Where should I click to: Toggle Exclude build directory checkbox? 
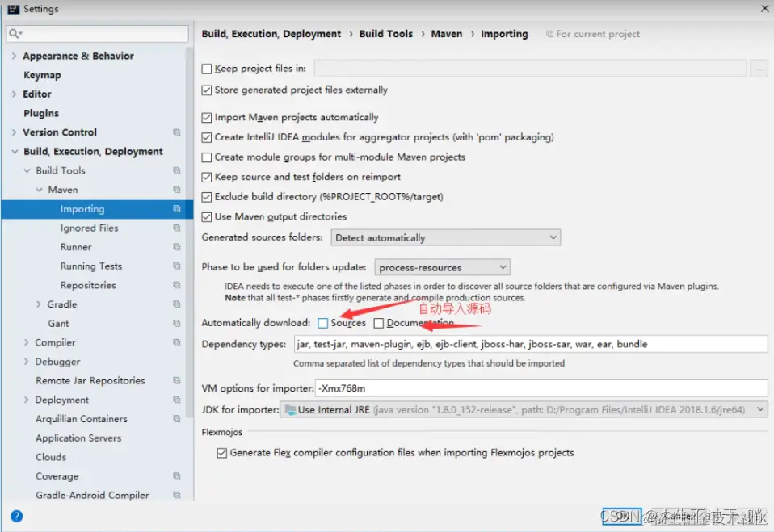(207, 197)
